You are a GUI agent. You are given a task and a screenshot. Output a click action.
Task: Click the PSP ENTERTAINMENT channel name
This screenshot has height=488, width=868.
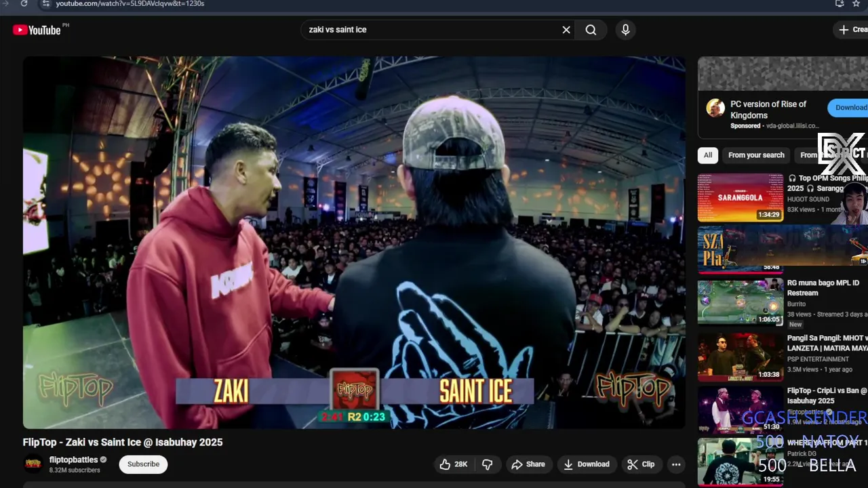pos(818,359)
